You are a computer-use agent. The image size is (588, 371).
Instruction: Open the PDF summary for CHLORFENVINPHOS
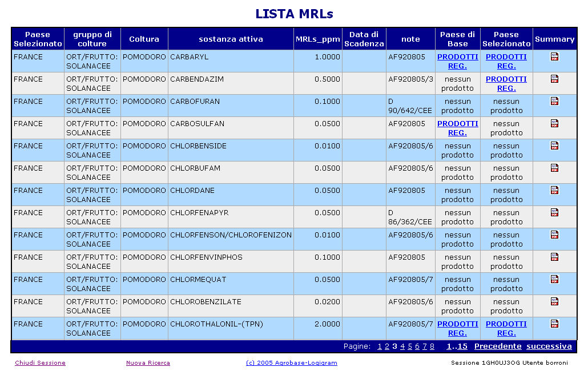pos(554,257)
